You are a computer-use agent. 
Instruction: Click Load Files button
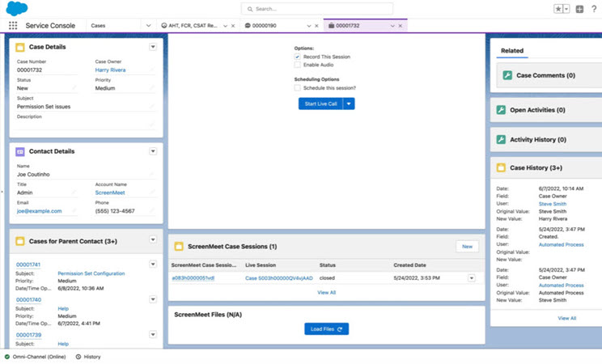(326, 329)
